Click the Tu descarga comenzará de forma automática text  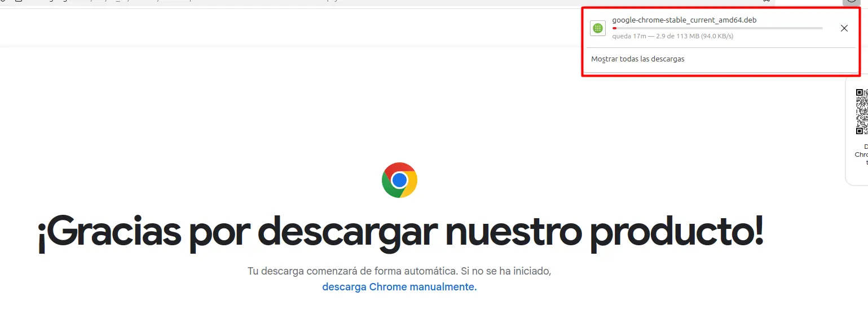tap(399, 271)
